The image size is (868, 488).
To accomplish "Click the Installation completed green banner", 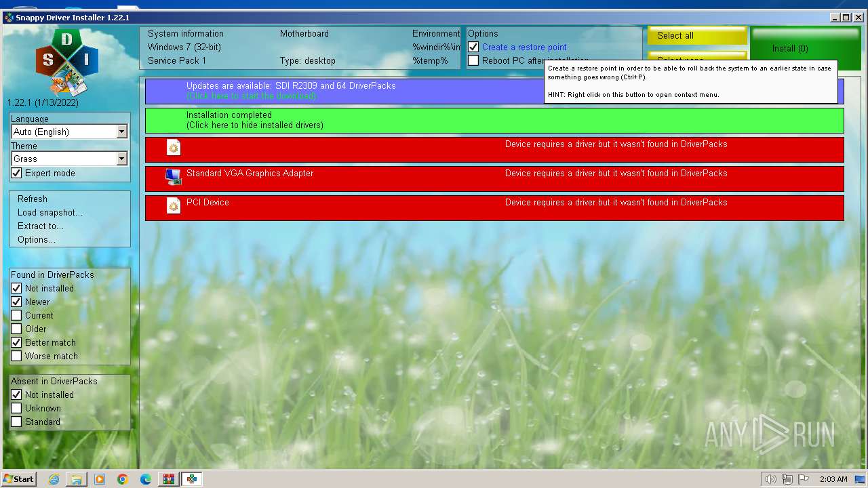I will click(494, 120).
